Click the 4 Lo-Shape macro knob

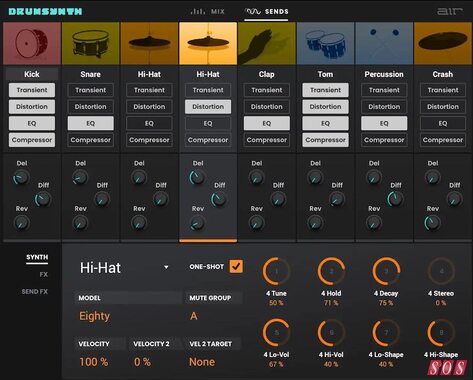tap(386, 333)
